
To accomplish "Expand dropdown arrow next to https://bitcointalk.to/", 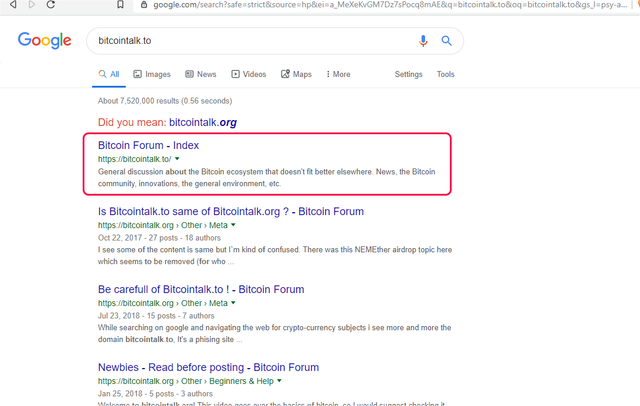I will point(177,159).
